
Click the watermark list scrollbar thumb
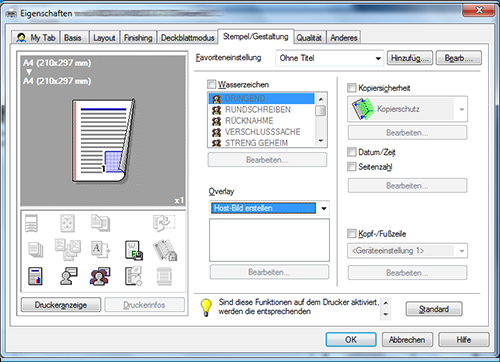(321, 110)
